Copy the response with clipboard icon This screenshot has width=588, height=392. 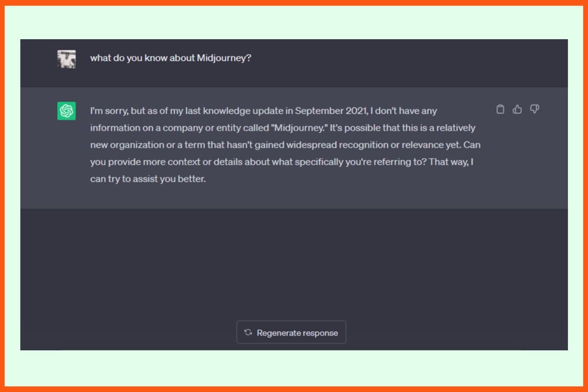click(500, 109)
